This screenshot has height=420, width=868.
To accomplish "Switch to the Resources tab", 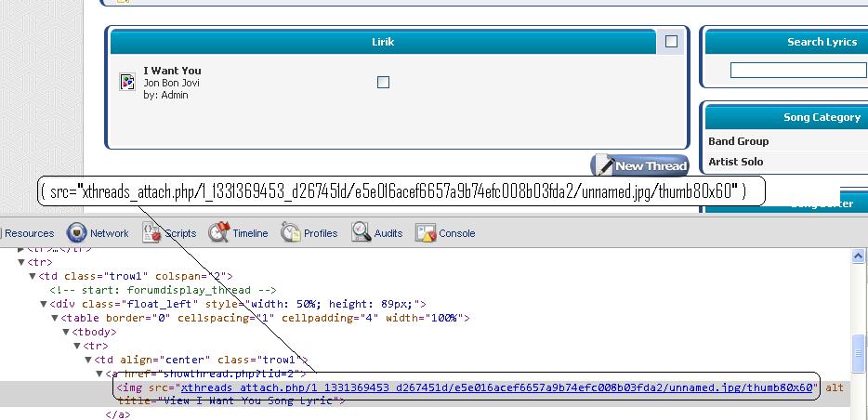I will coord(29,233).
